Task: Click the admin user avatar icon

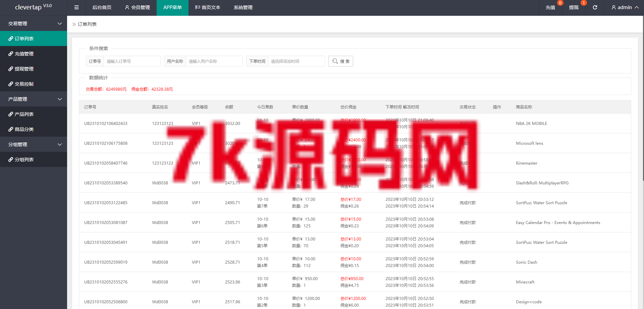Action: click(x=613, y=7)
